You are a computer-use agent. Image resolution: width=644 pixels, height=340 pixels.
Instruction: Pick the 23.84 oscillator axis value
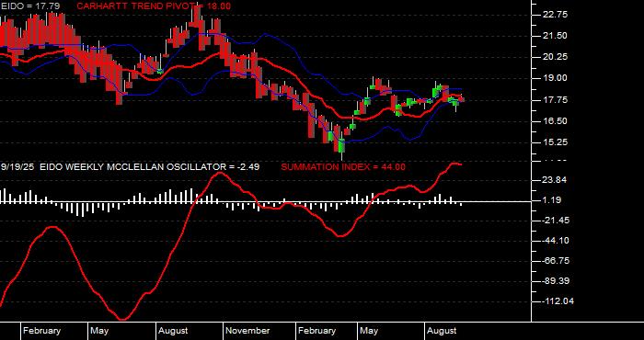556,180
